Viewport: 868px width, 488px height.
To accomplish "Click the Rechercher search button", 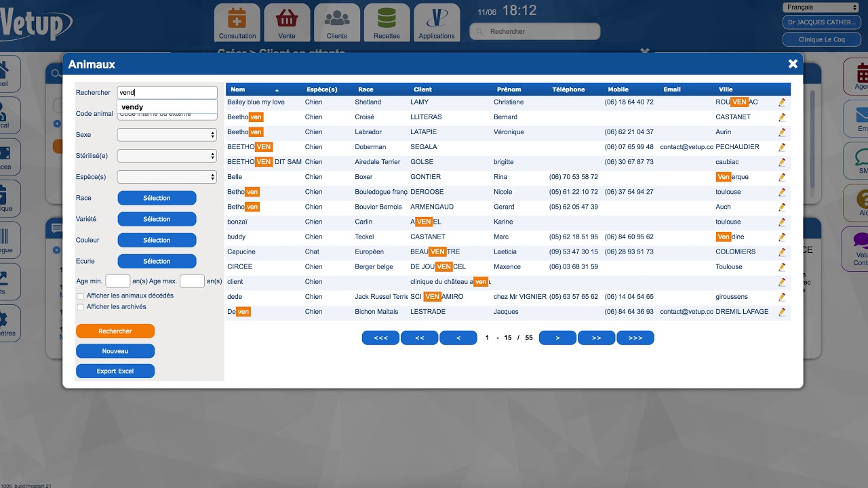I will click(115, 331).
